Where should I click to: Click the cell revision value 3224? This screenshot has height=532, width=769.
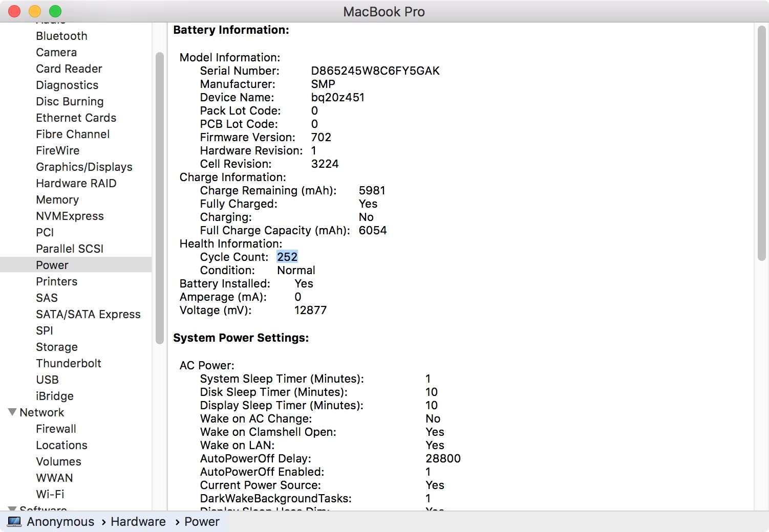point(325,164)
